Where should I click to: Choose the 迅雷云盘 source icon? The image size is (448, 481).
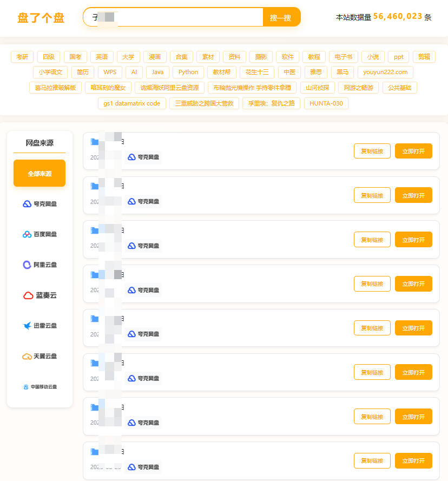[39, 325]
